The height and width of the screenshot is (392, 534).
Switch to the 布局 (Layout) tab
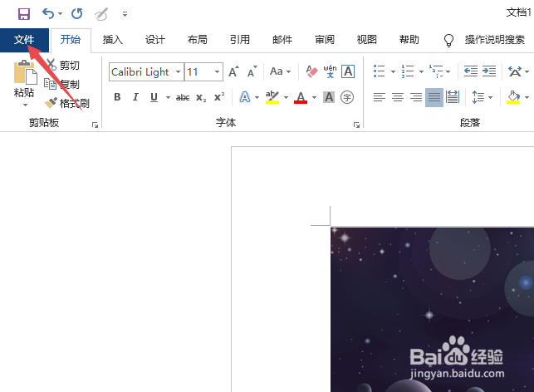[197, 40]
